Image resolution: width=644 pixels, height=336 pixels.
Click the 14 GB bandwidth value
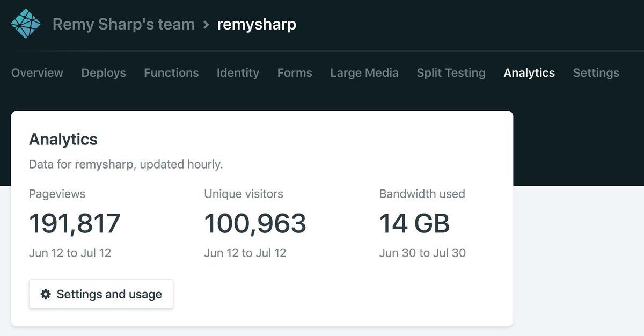pos(414,224)
